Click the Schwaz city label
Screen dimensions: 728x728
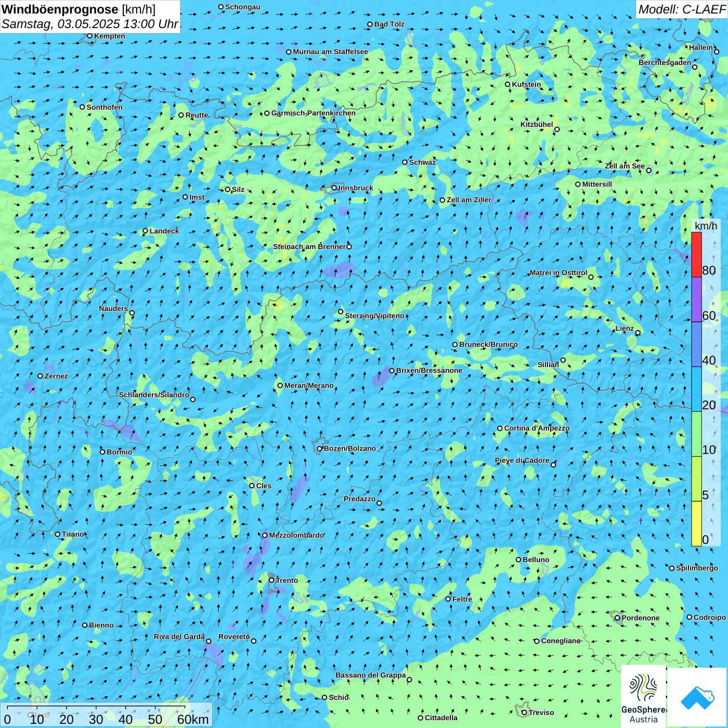tap(422, 162)
